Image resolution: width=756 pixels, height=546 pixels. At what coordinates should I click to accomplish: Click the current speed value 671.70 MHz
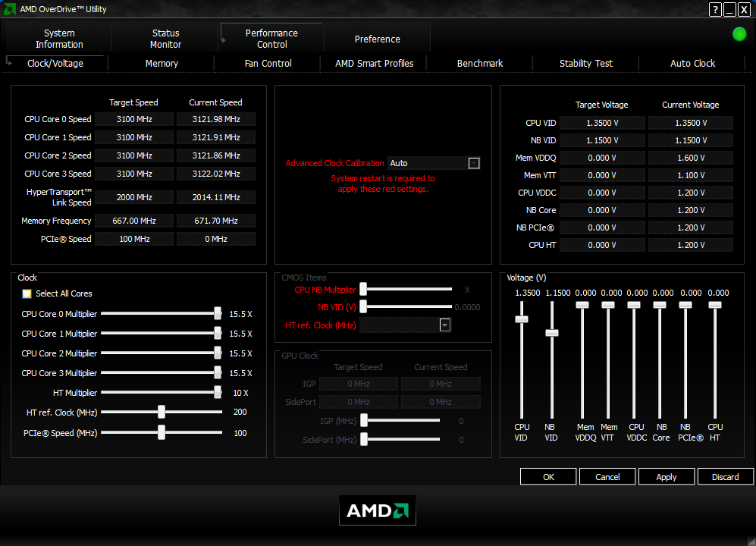pos(216,221)
